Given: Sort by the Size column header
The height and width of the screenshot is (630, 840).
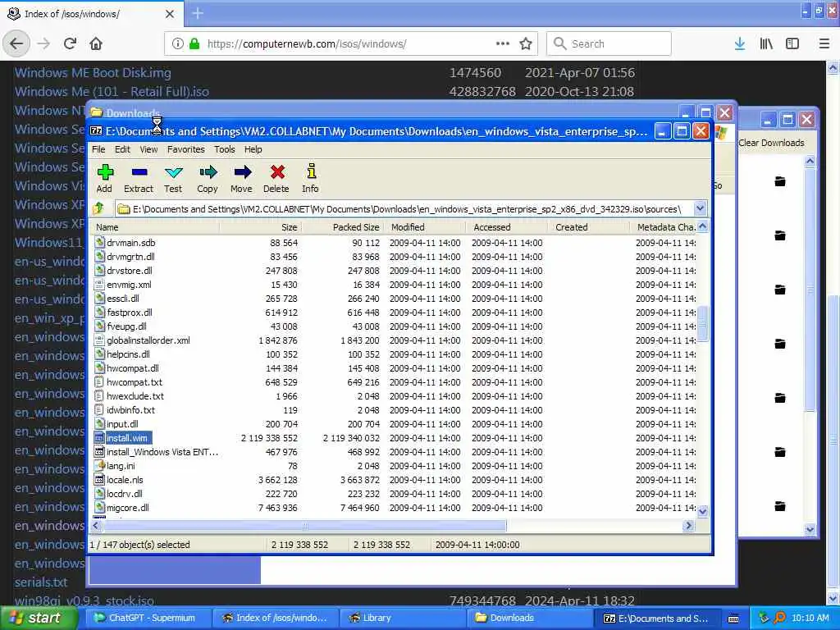Looking at the screenshot, I should (x=260, y=227).
